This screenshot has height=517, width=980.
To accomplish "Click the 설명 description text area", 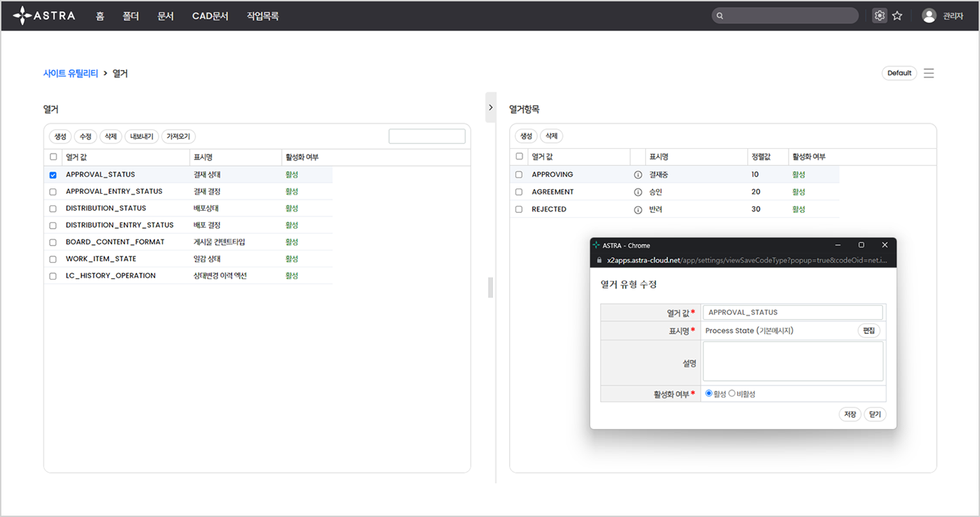I will pos(793,361).
